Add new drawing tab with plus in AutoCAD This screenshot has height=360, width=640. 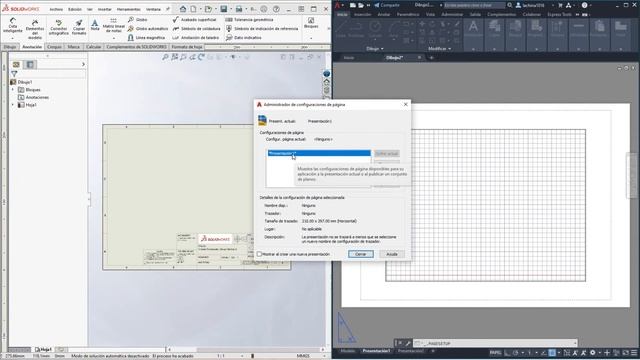431,58
